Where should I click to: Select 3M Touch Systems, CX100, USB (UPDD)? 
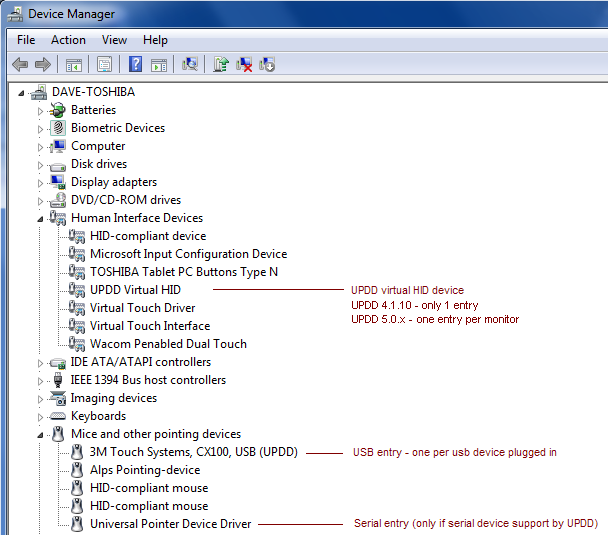pyautogui.click(x=193, y=452)
